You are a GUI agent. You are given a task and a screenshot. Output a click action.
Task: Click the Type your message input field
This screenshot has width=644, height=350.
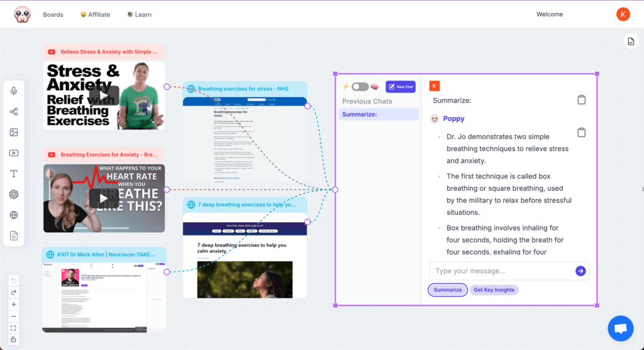point(503,271)
